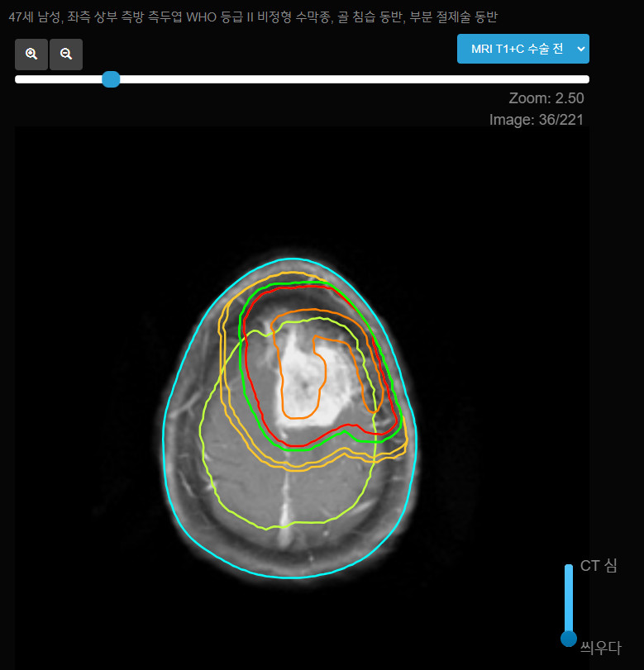Click the Zoom: 2.50 readout
The image size is (644, 670).
[546, 98]
